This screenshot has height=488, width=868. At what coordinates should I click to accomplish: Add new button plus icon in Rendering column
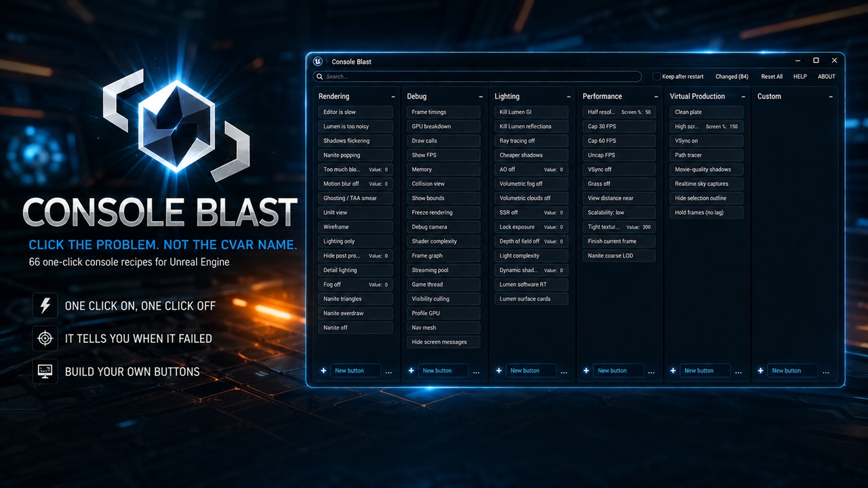point(323,371)
